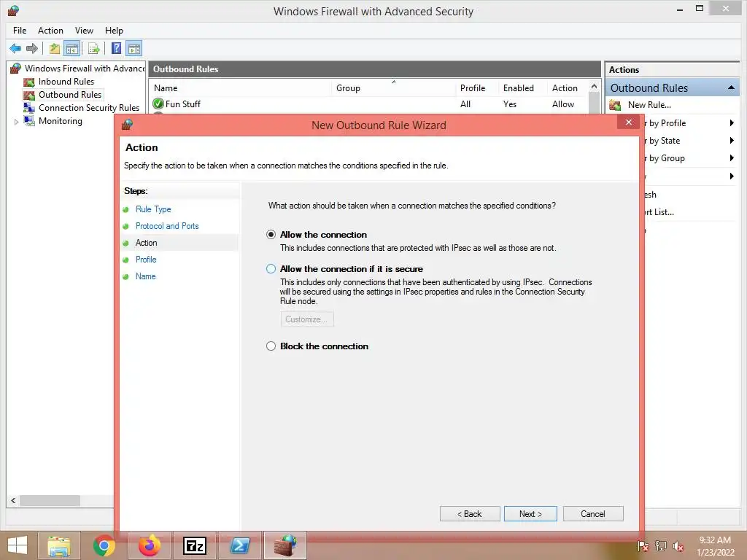Click the muted volume tray icon
The width and height of the screenshot is (747, 560).
coord(678,545)
